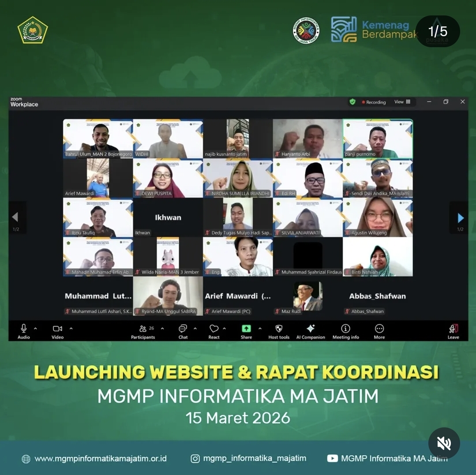Expand the Chat options caret
Image resolution: width=476 pixels, height=475 pixels.
point(195,329)
